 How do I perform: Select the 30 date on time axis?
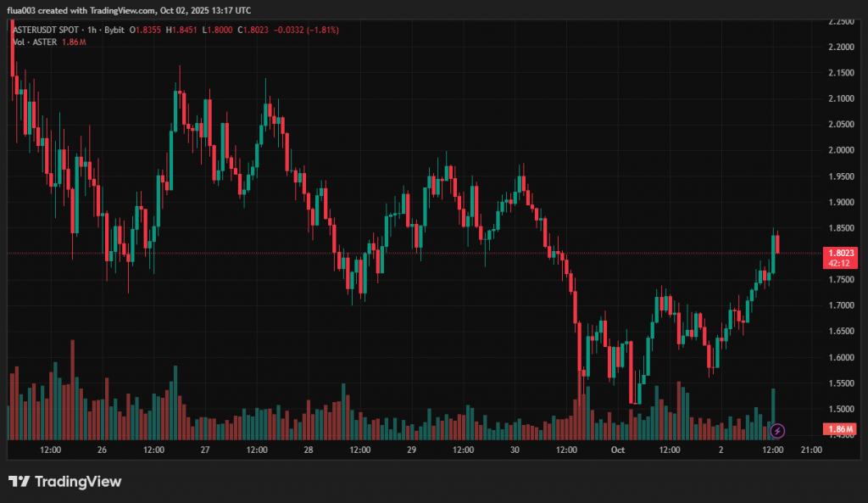pyautogui.click(x=515, y=450)
